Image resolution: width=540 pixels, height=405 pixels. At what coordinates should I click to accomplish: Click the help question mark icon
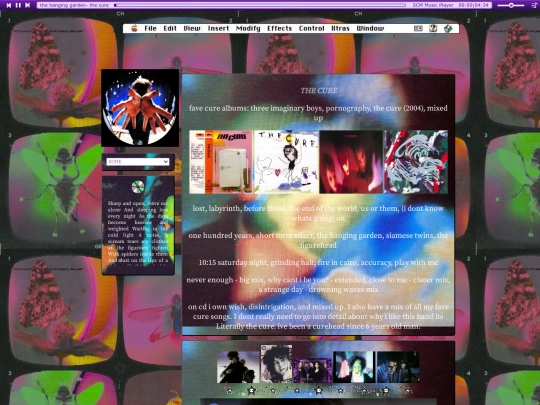[433, 28]
